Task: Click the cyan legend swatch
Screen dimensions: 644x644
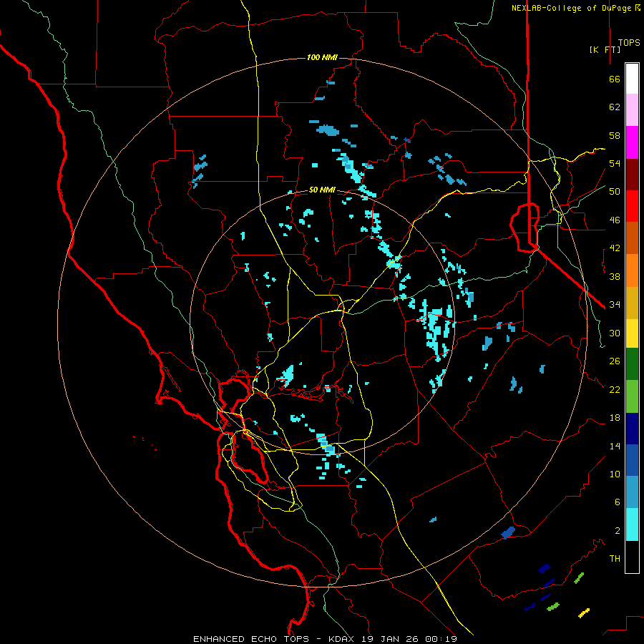Action: pos(632,525)
